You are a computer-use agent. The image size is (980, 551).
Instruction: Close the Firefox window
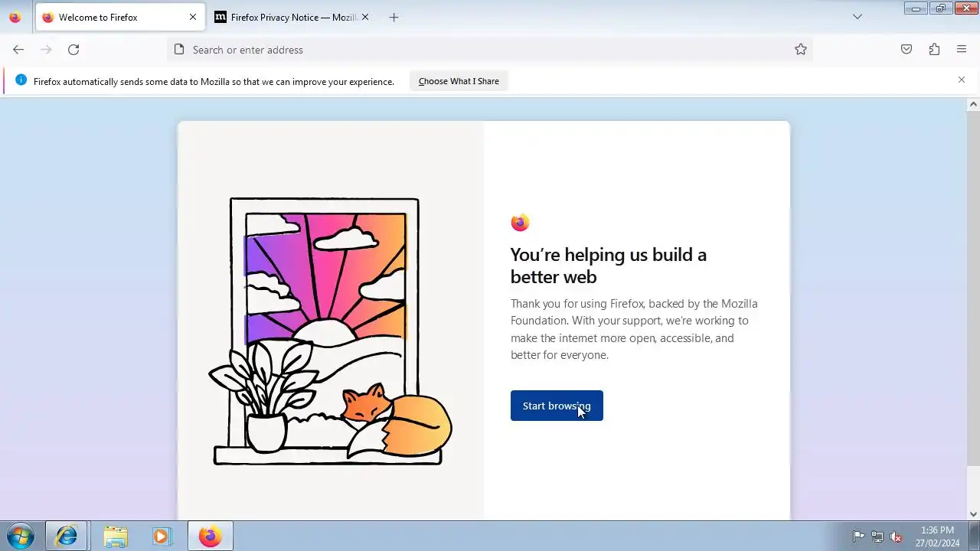click(965, 8)
